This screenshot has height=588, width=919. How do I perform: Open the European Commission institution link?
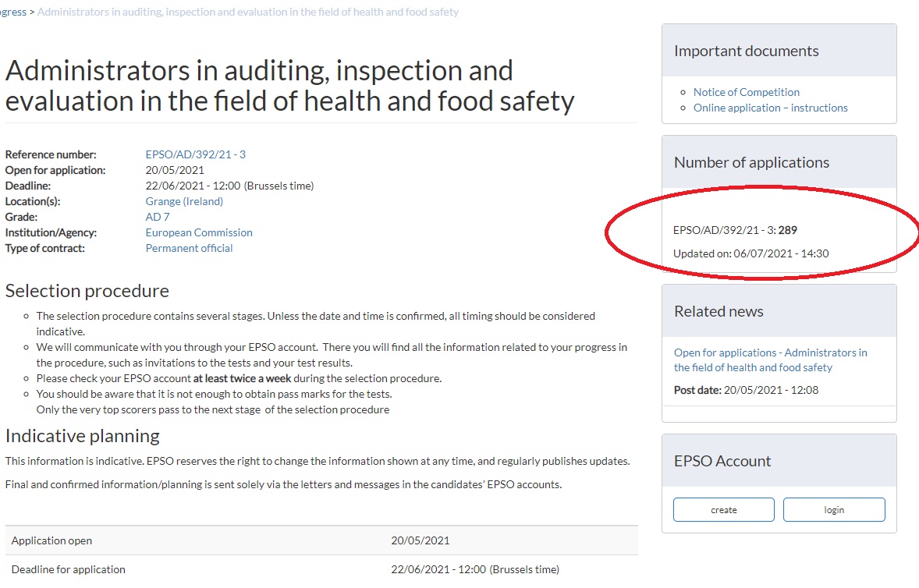click(x=199, y=232)
